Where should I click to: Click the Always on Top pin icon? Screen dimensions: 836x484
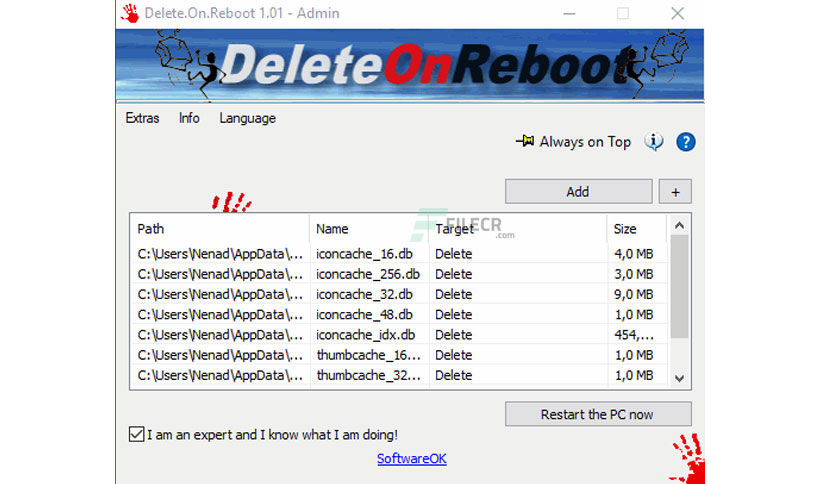click(525, 141)
